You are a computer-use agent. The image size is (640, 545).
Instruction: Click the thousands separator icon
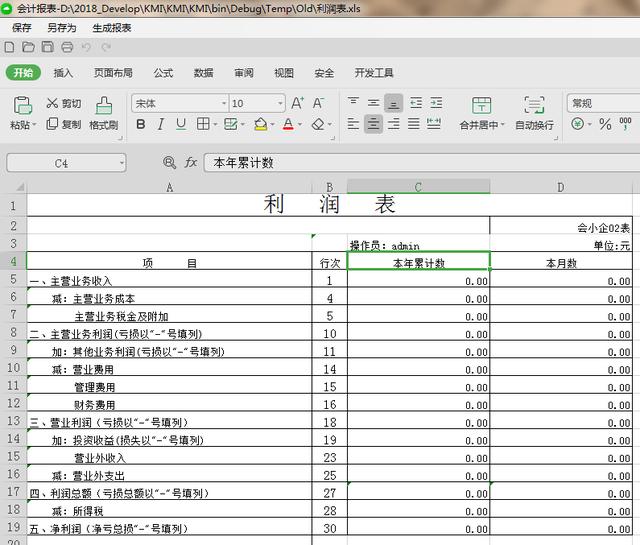[625, 124]
